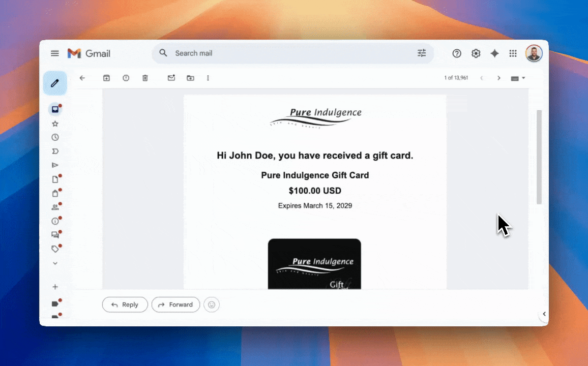Open the input tools dropdown arrow
The height and width of the screenshot is (366, 588).
(x=523, y=78)
